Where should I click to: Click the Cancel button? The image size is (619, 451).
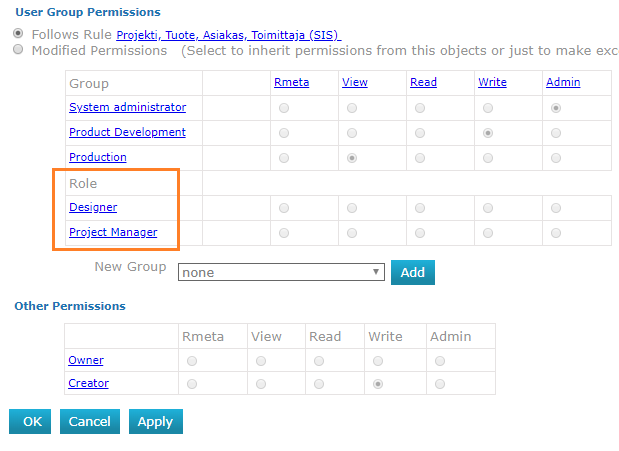tap(90, 421)
